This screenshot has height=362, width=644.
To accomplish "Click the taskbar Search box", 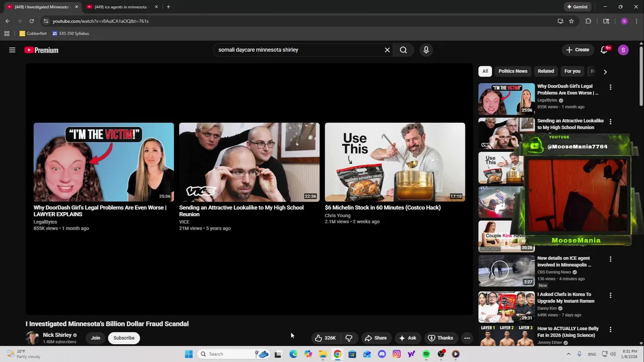I will (234, 354).
